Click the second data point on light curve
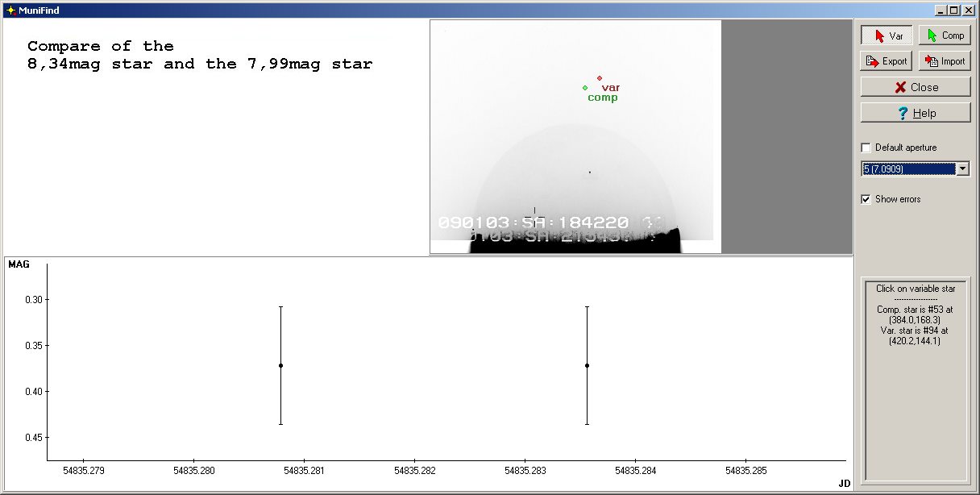This screenshot has width=980, height=495. (587, 365)
